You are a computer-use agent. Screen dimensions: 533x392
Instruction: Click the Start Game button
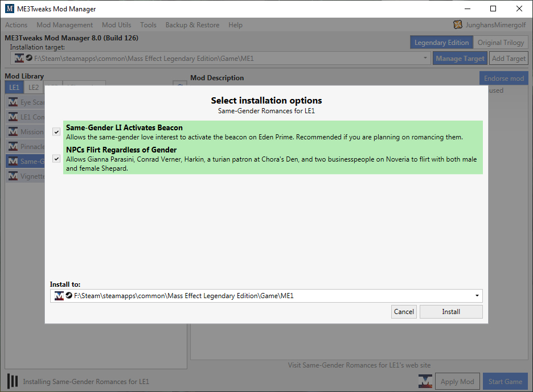[x=505, y=381]
